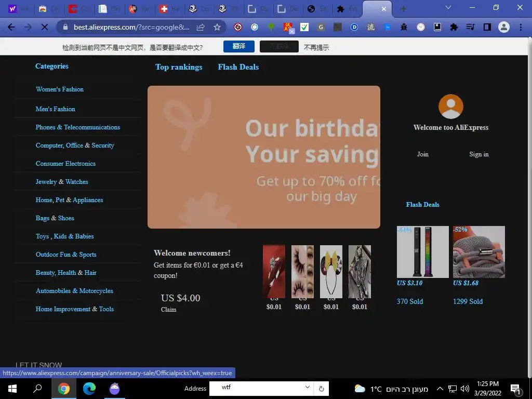Open Computer, Office & Security category
This screenshot has width=532, height=399.
(75, 145)
